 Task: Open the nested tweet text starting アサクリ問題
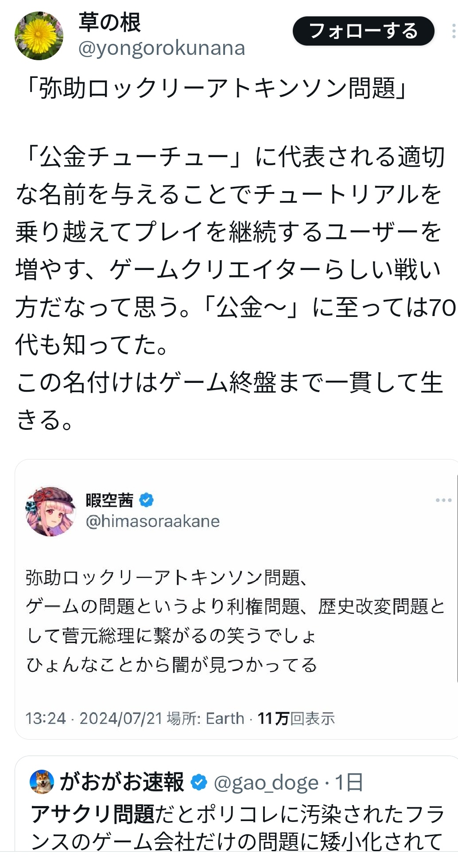pyautogui.click(x=237, y=828)
